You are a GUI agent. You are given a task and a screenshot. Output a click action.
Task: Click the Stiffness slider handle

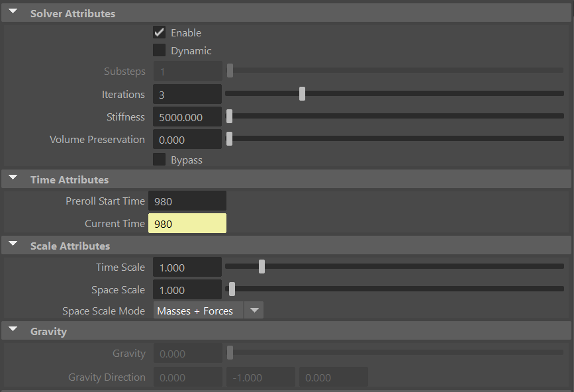click(230, 116)
